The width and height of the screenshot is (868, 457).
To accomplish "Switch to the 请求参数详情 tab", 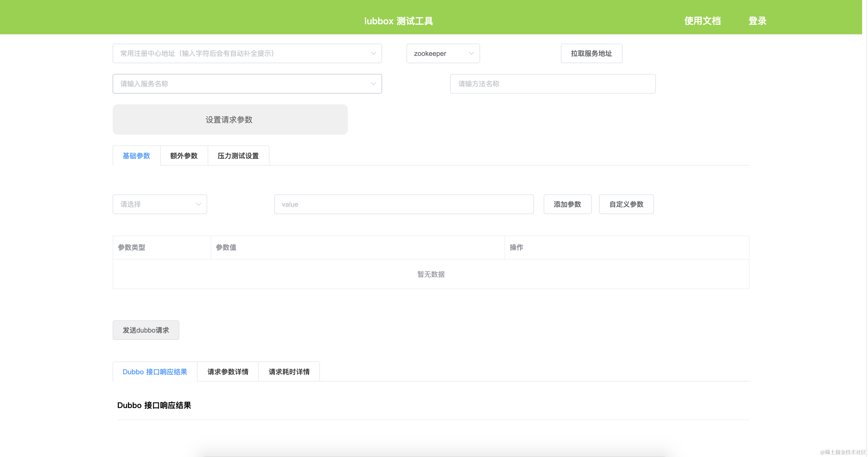I will (227, 371).
